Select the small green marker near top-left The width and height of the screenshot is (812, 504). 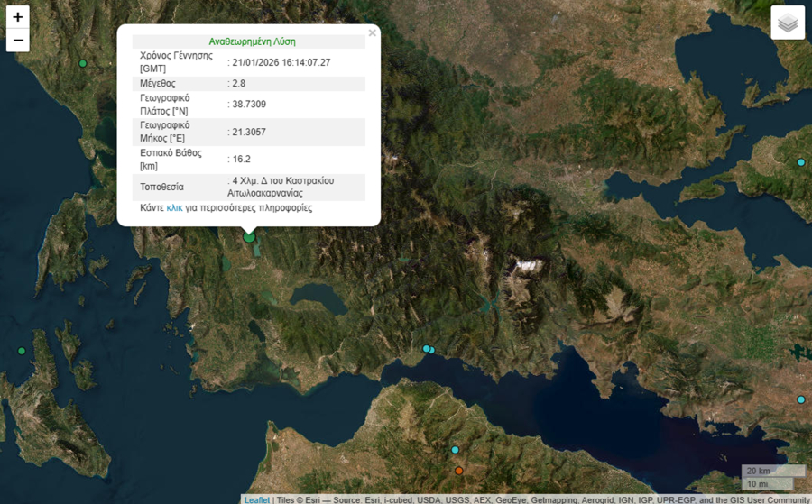click(83, 63)
